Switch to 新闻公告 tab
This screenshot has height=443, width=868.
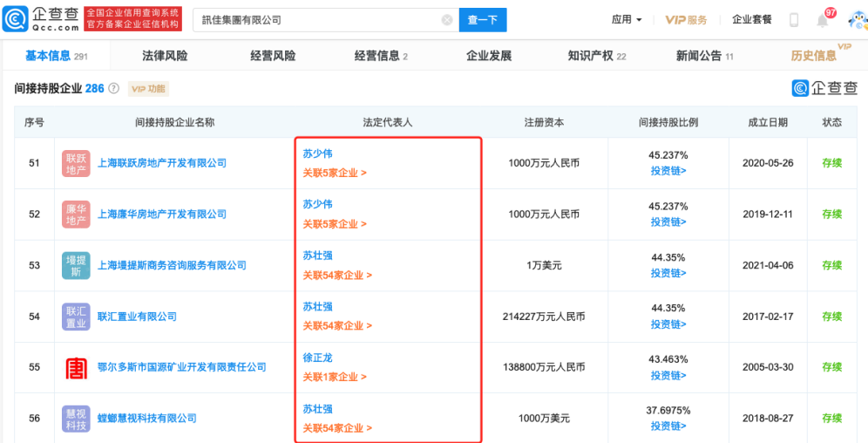click(705, 56)
